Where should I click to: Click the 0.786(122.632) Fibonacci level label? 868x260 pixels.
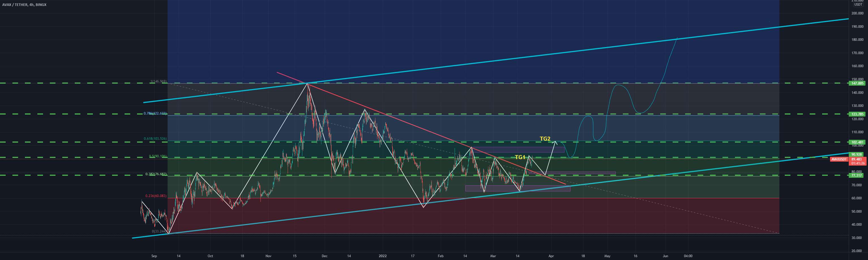[x=155, y=113]
